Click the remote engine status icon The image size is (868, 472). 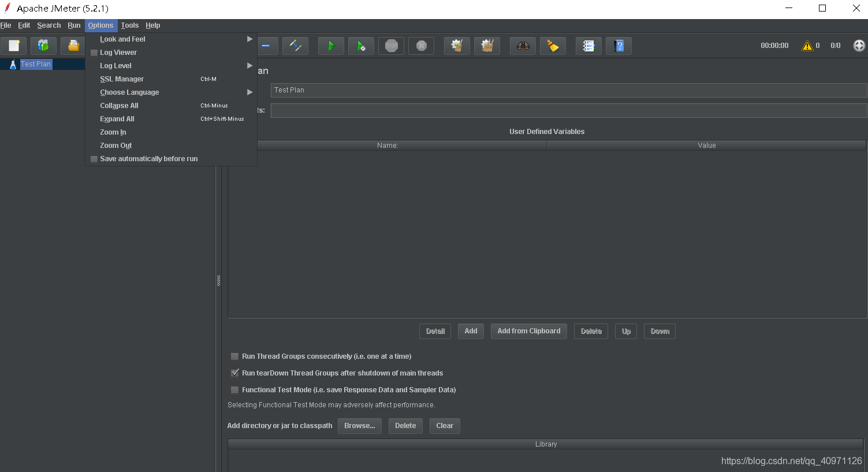(x=859, y=46)
